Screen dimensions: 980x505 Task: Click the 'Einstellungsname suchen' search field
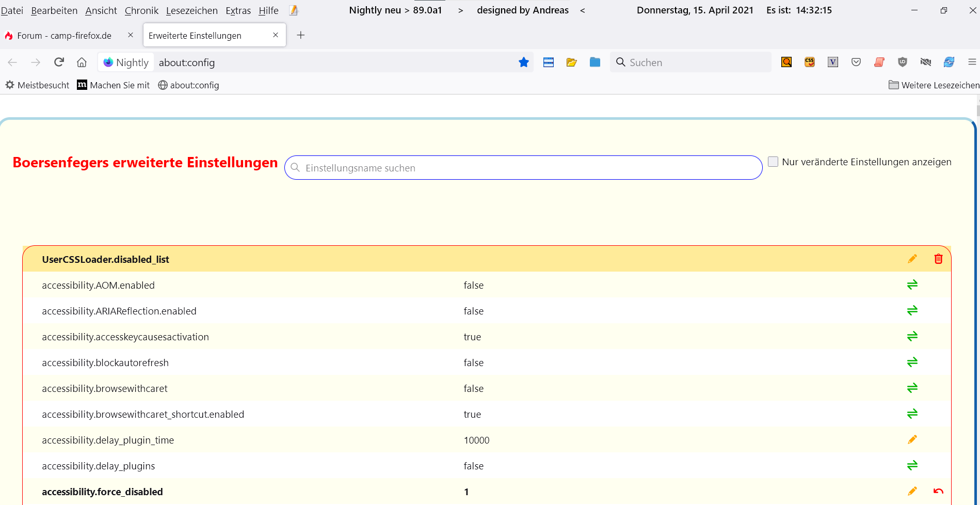point(523,168)
